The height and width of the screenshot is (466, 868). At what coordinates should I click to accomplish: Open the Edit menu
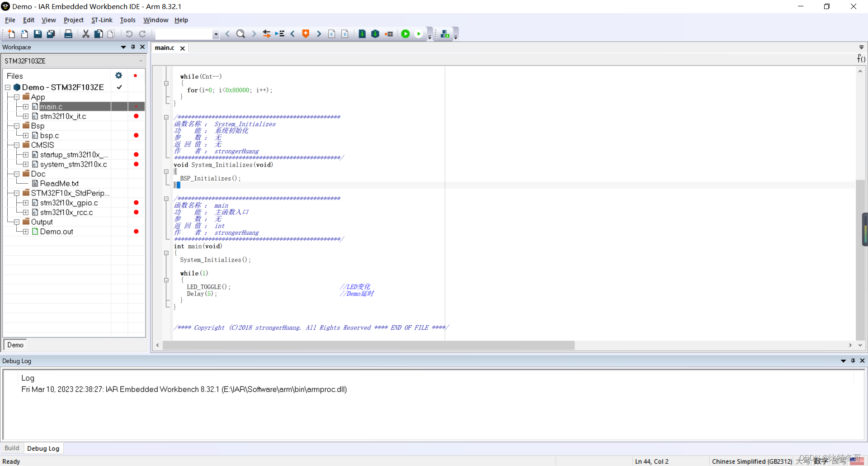point(28,20)
